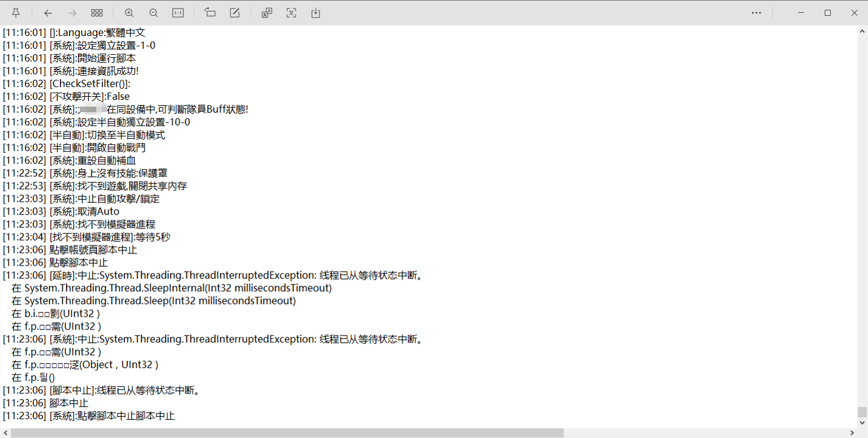Click the horizontal scrollbar right arrow
Screen dimensions: 868x438
coord(853,433)
